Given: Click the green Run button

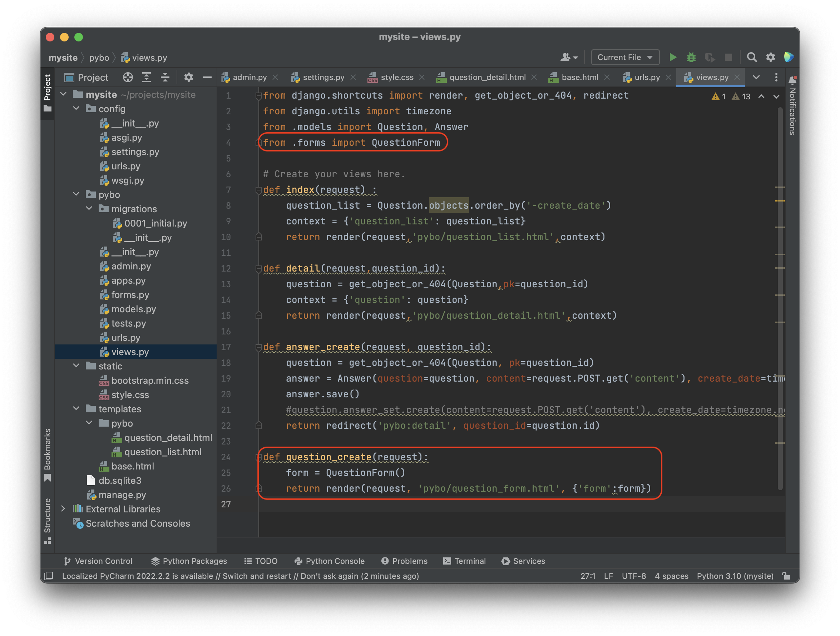Looking at the screenshot, I should [x=672, y=57].
